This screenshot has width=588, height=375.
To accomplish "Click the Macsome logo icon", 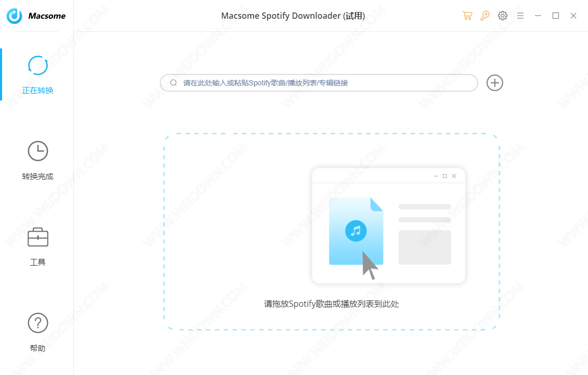I will coord(15,16).
